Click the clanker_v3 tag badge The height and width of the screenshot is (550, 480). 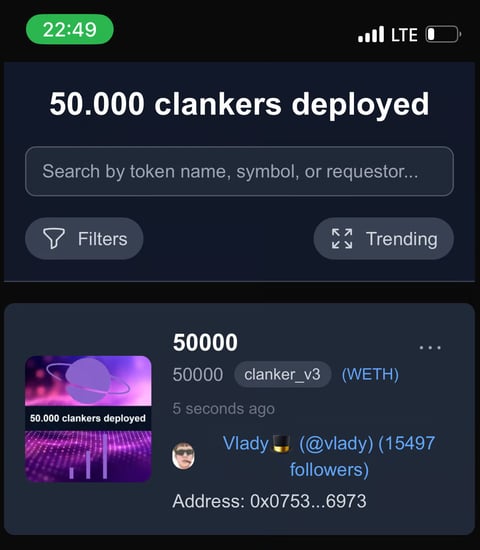[282, 374]
